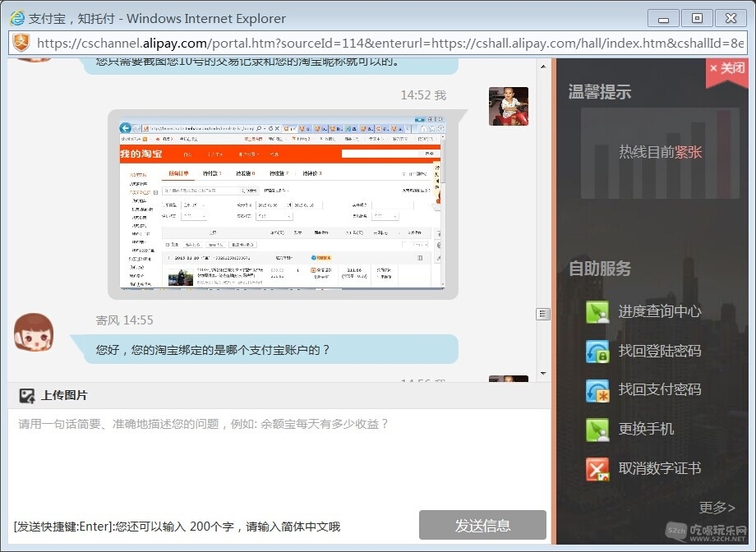
Task: Click the 自助服务 heading
Action: (x=599, y=269)
